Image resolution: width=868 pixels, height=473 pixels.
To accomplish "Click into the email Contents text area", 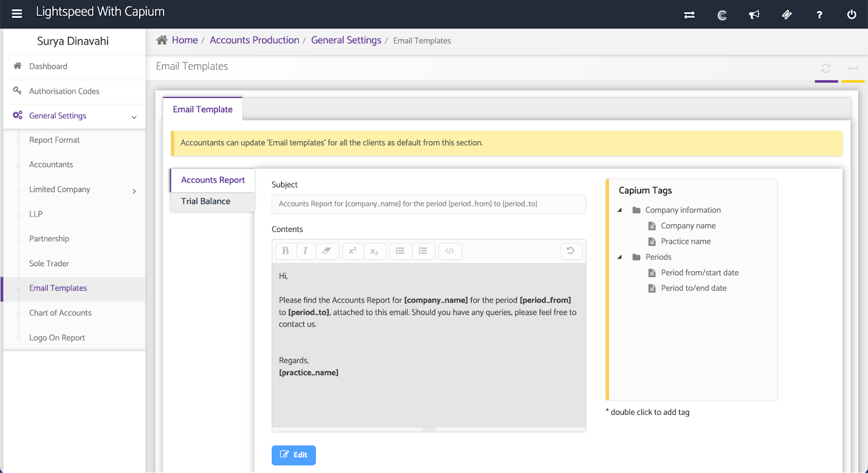I will click(x=429, y=345).
